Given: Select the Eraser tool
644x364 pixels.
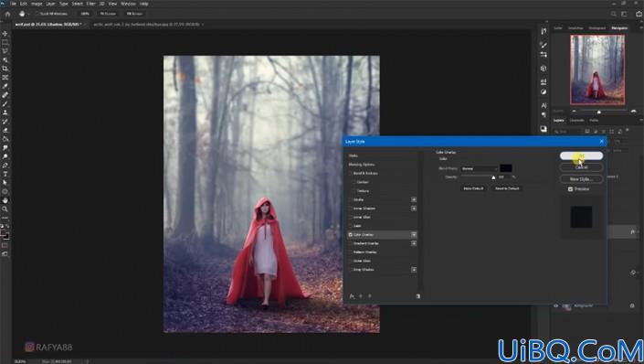Looking at the screenshot, I should (x=5, y=130).
